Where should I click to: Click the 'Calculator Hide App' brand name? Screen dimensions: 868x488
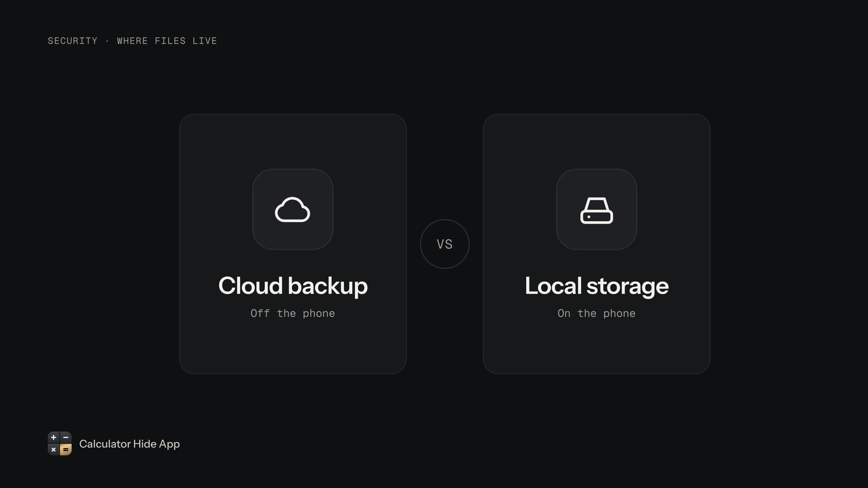point(130,444)
